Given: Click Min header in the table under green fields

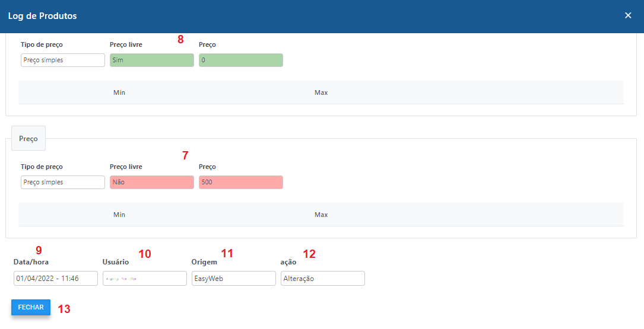Looking at the screenshot, I should [119, 93].
